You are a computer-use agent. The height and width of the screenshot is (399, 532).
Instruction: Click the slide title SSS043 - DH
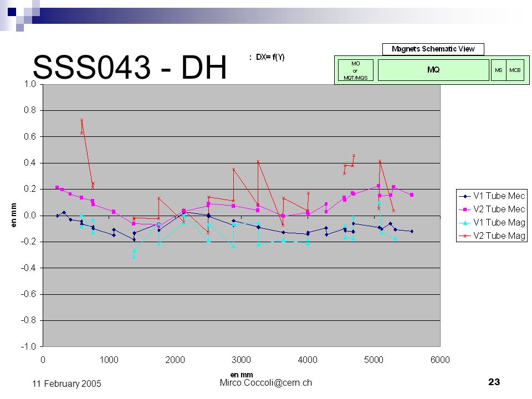130,67
